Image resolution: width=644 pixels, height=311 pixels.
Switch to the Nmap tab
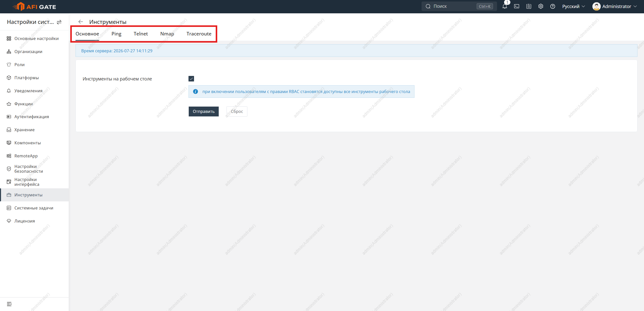pyautogui.click(x=167, y=34)
